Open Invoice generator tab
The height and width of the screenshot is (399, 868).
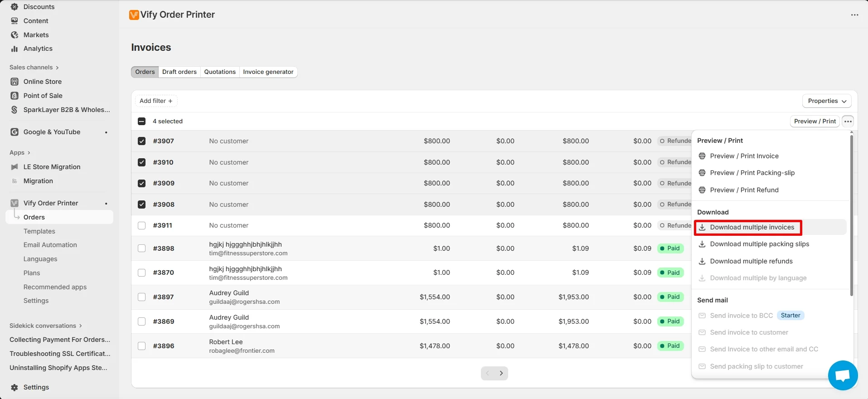coord(268,72)
